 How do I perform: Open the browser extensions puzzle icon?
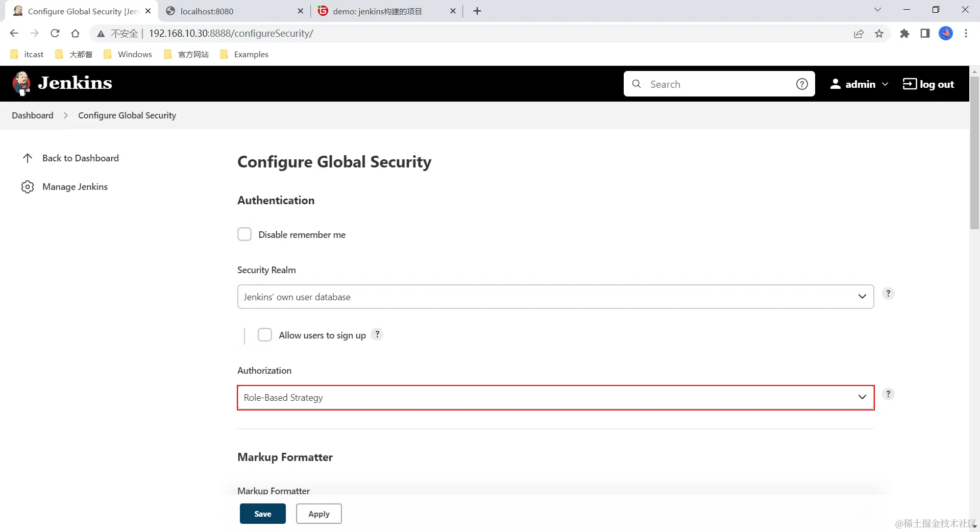point(904,34)
